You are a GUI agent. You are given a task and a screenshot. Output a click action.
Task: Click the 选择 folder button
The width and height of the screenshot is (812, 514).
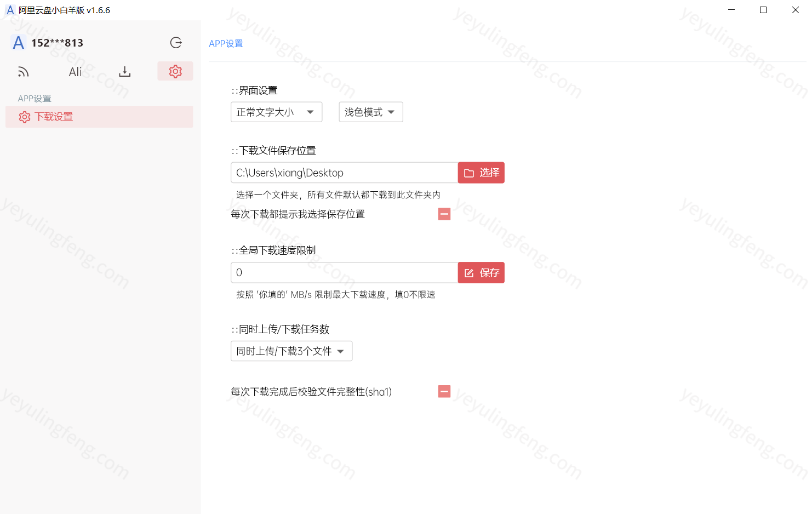coord(481,173)
